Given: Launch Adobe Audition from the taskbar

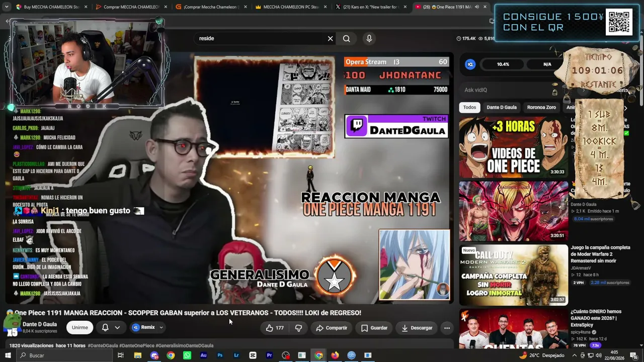Looking at the screenshot, I should coord(203,355).
